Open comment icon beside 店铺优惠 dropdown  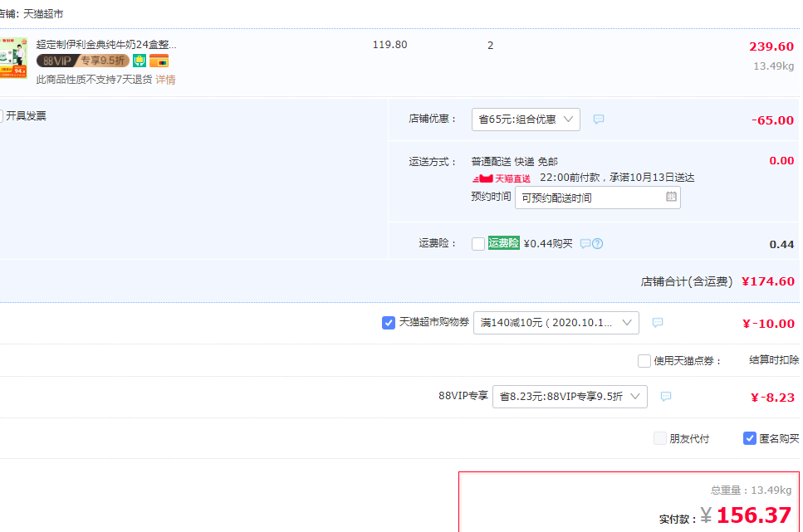click(x=598, y=120)
